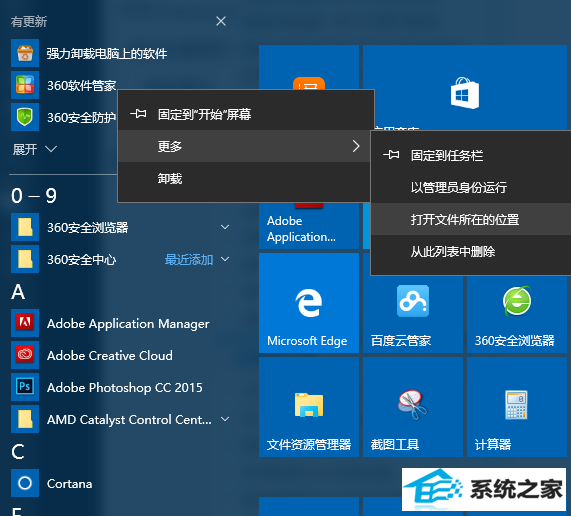
Task: Close the 有更新 section with X
Action: [x=221, y=21]
